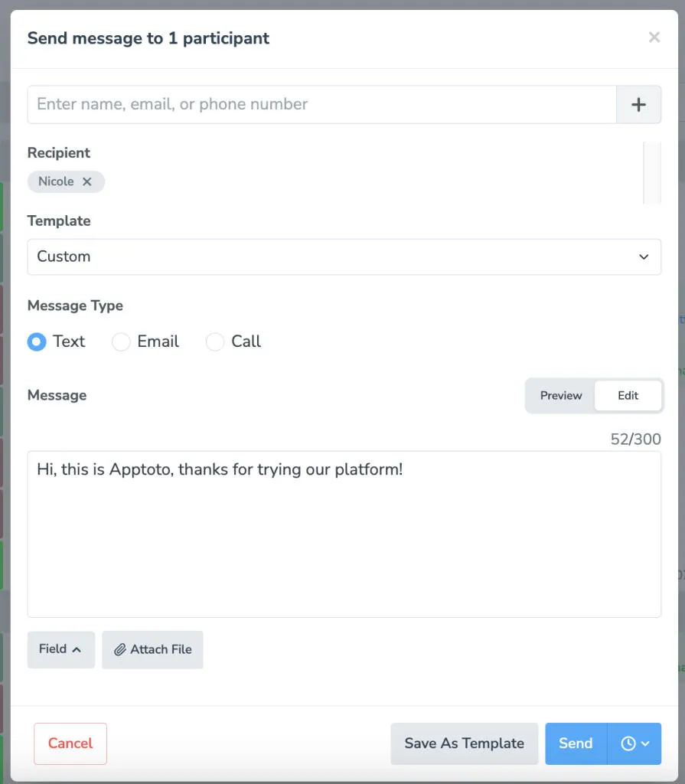Remove Nicole by clicking her chip's X

point(86,181)
